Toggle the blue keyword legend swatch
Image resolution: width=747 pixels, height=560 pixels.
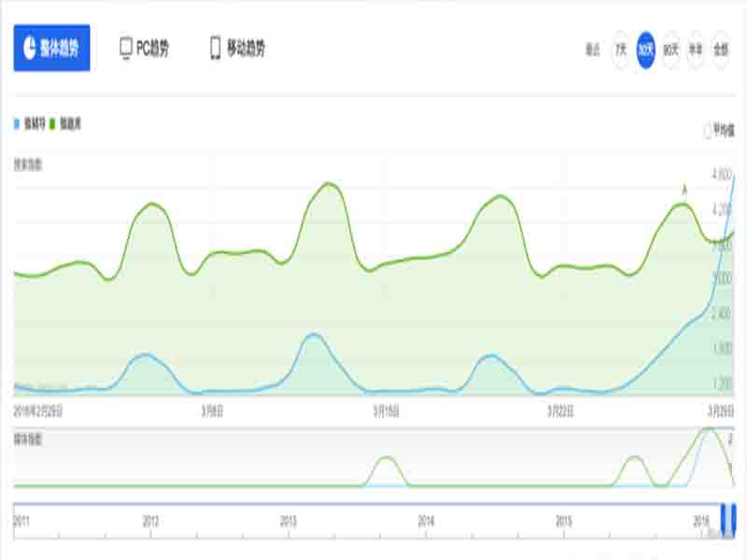(x=17, y=124)
